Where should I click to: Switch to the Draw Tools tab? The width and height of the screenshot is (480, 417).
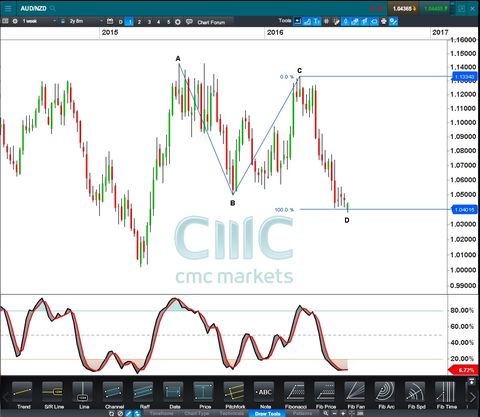[x=267, y=414]
